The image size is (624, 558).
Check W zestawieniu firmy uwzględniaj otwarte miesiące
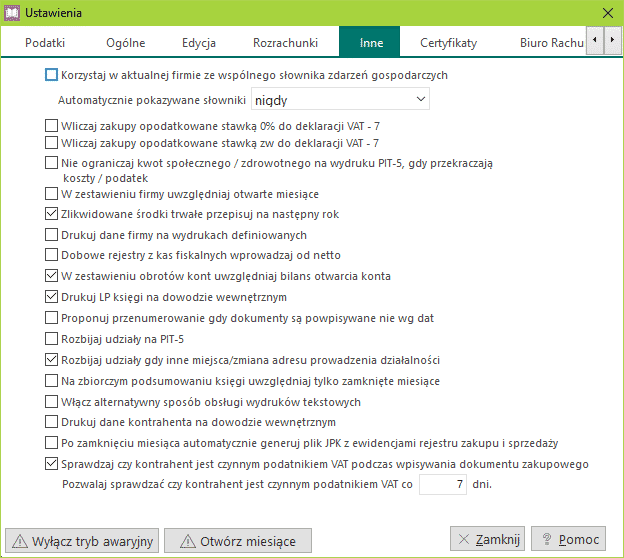(x=51, y=194)
